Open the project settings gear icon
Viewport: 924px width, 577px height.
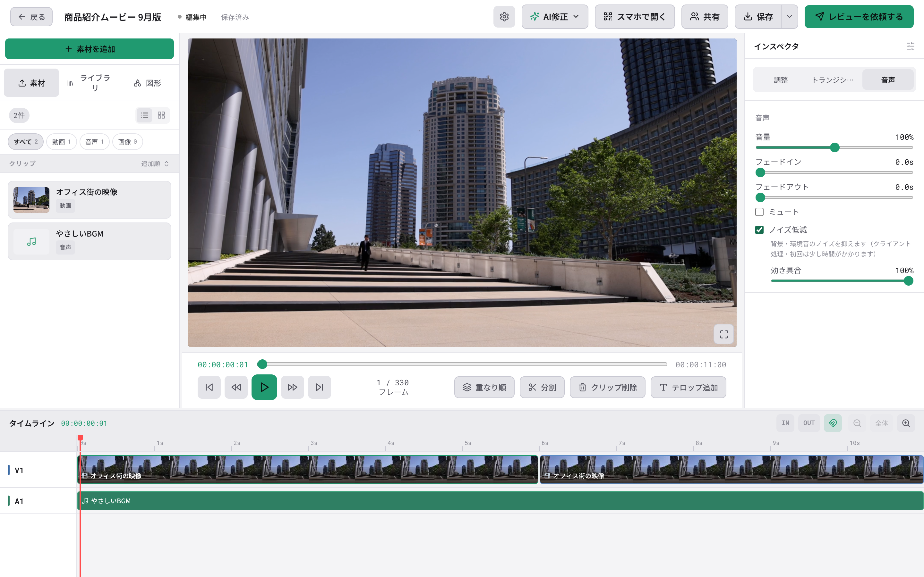point(504,17)
